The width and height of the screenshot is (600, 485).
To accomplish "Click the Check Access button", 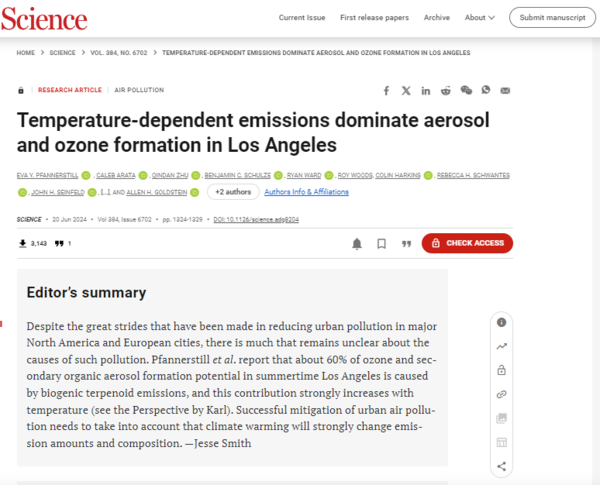I will click(467, 243).
